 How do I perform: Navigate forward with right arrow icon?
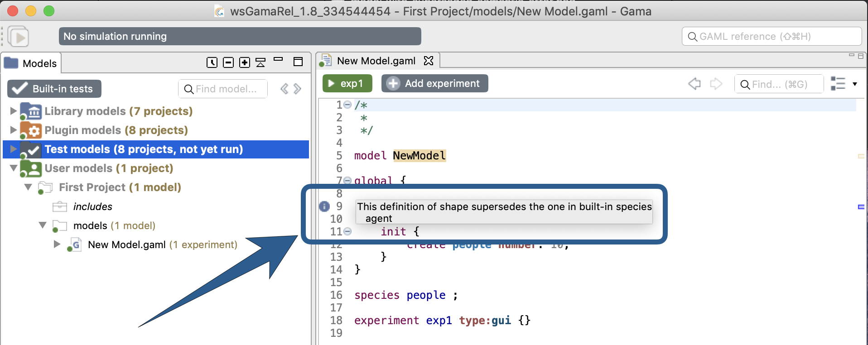tap(716, 84)
